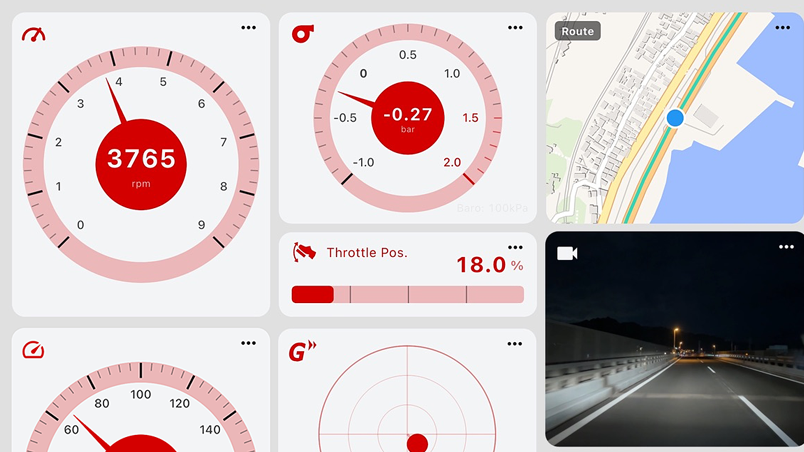Click the 100 mark on the speedometer
804x452 pixels.
point(140,394)
